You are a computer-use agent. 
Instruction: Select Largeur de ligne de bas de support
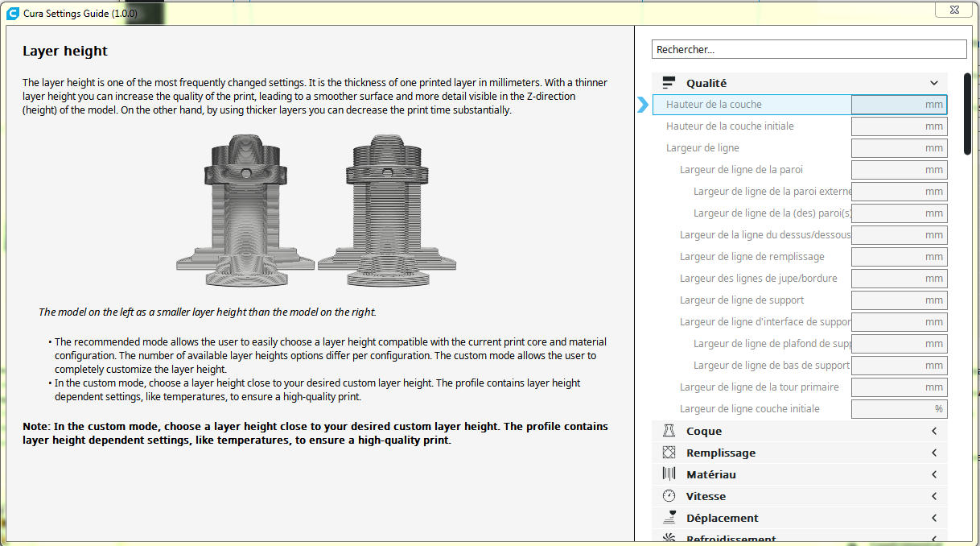click(772, 366)
